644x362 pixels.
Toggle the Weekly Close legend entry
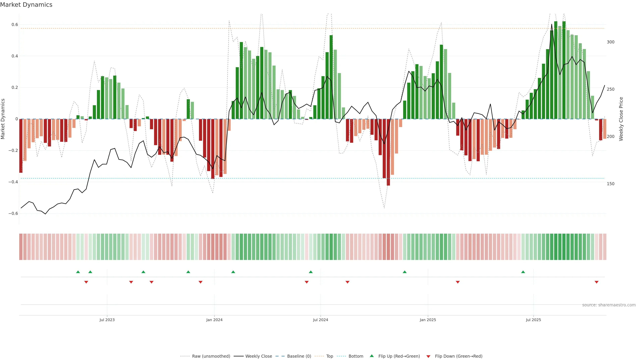click(258, 356)
